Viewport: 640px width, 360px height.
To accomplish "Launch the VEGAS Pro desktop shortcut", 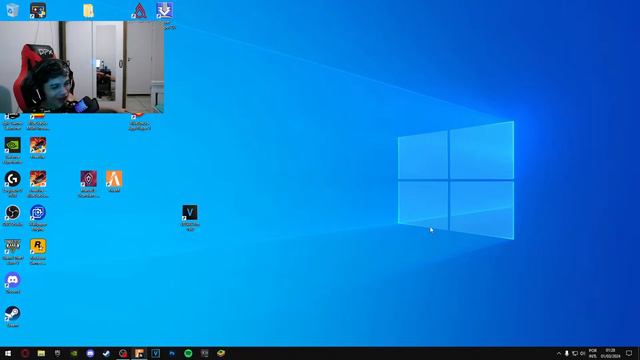I will pyautogui.click(x=190, y=218).
